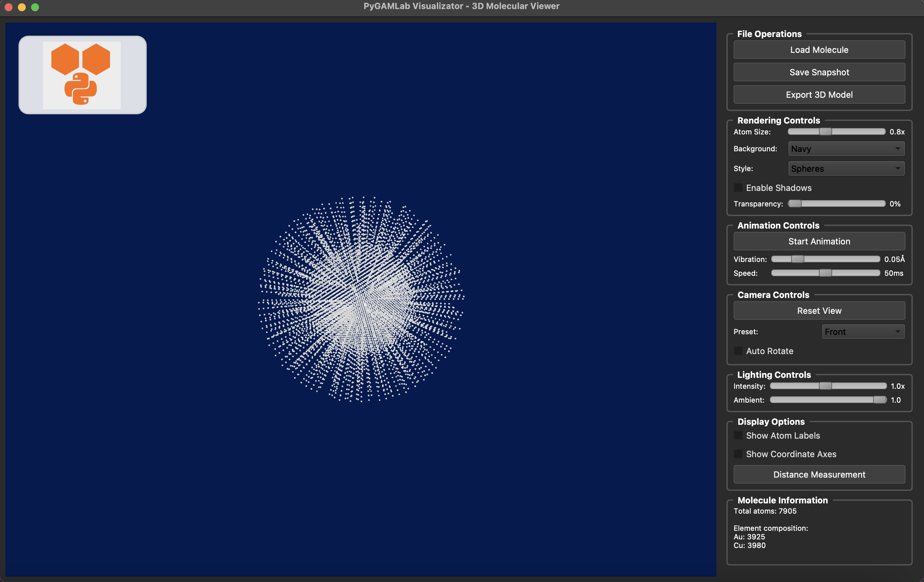924x582 pixels.
Task: Open the Background color dropdown showing Navy
Action: point(846,149)
